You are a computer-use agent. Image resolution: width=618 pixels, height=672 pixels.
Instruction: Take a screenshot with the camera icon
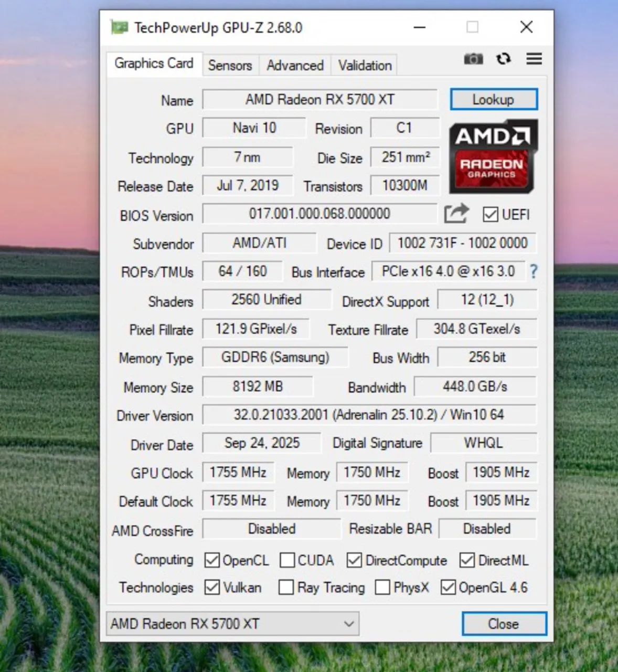(x=473, y=59)
